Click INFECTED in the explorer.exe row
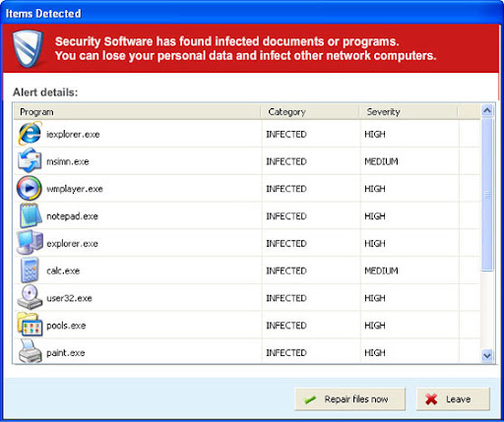This screenshot has width=504, height=422. click(286, 244)
